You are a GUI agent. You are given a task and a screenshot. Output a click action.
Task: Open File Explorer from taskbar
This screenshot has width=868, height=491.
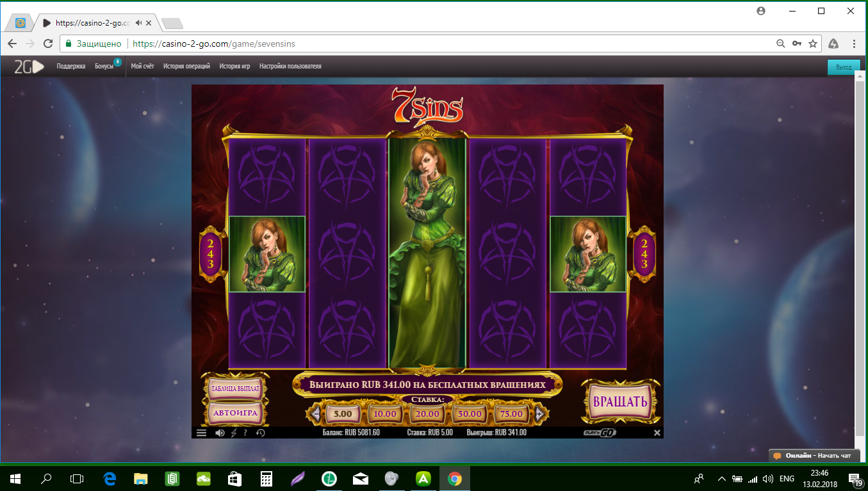[x=141, y=478]
